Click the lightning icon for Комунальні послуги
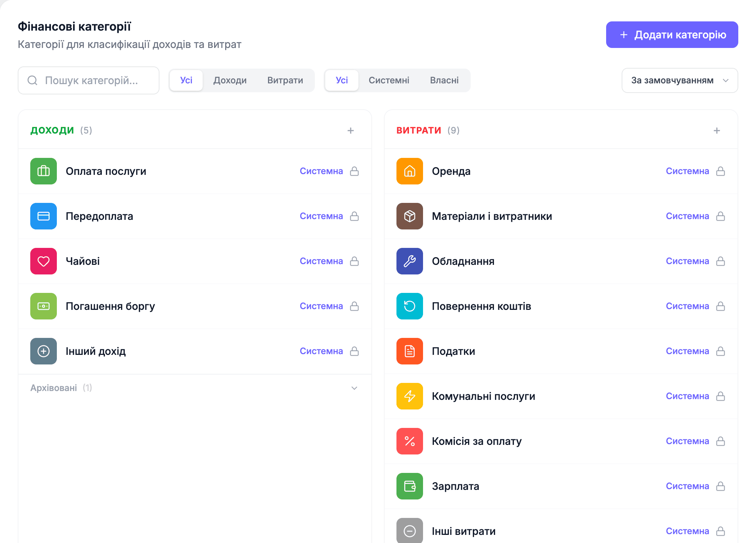The height and width of the screenshot is (543, 756). 410,396
